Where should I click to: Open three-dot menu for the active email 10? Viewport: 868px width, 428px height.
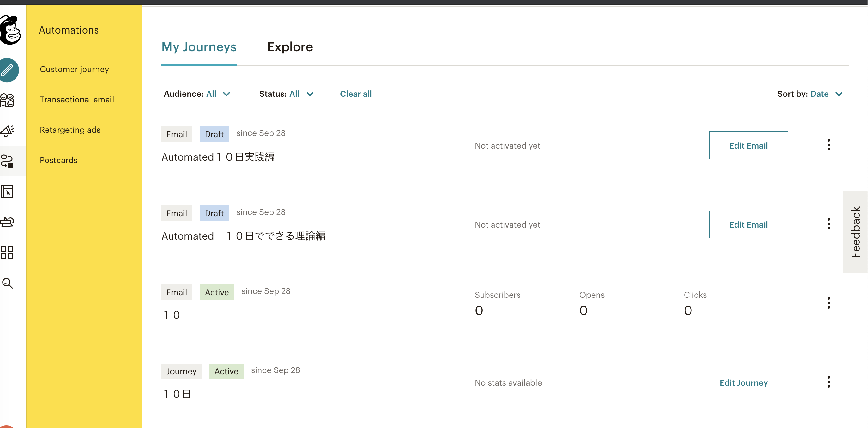pos(828,303)
